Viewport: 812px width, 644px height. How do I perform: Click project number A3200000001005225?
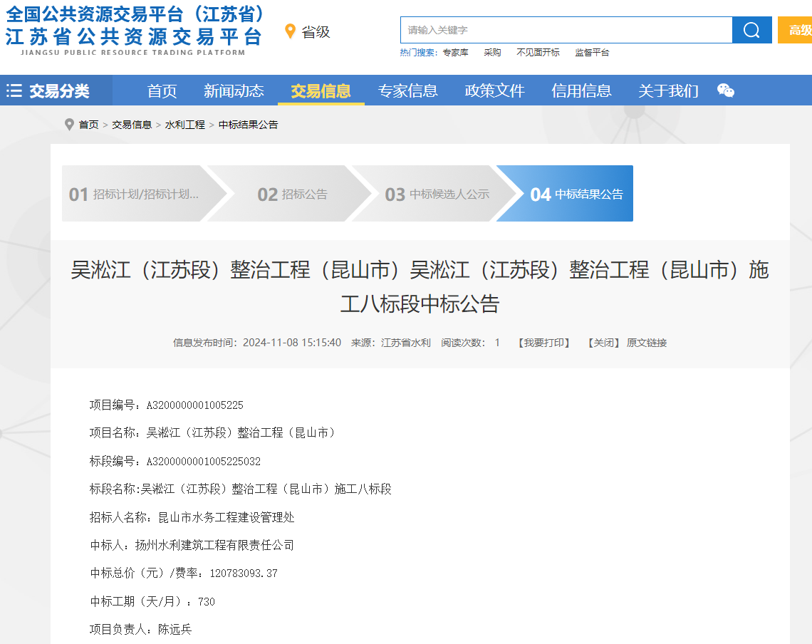(194, 405)
